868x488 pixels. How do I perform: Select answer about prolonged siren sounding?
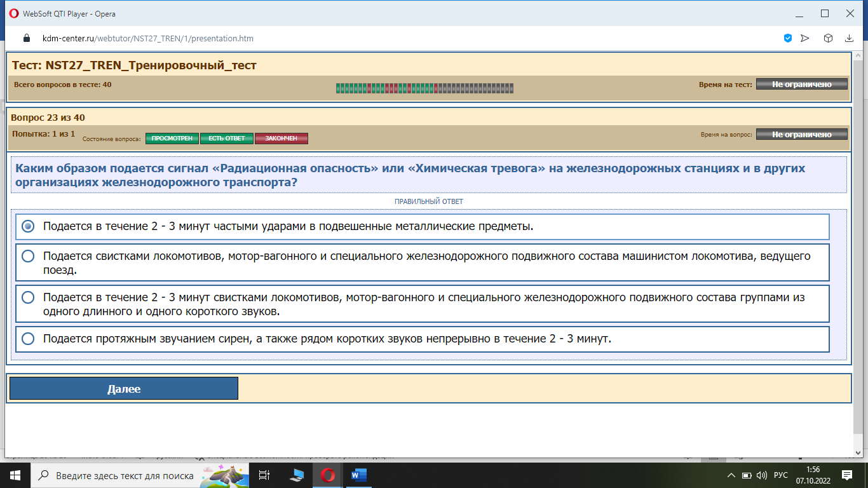coord(423,339)
